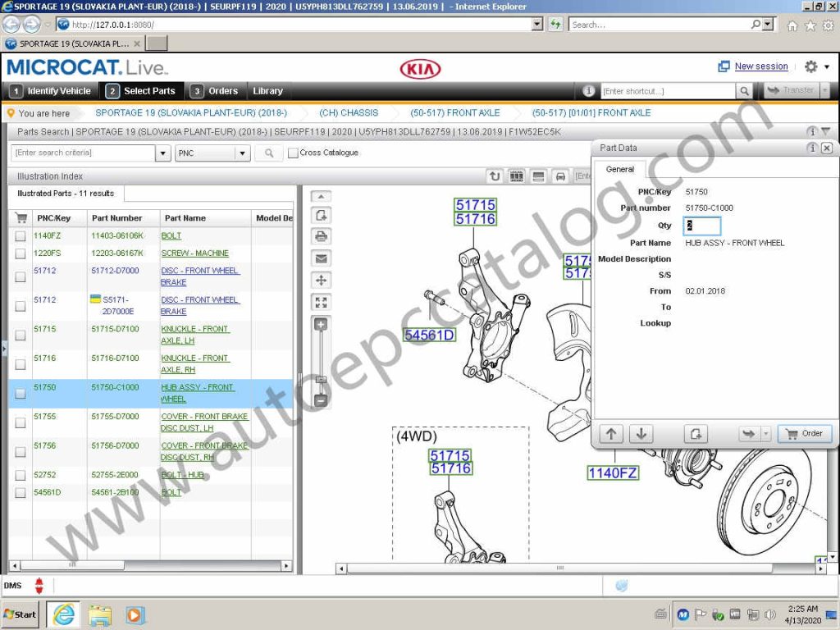This screenshot has height=630, width=840.
Task: Click inside the Qty input field
Action: point(701,226)
